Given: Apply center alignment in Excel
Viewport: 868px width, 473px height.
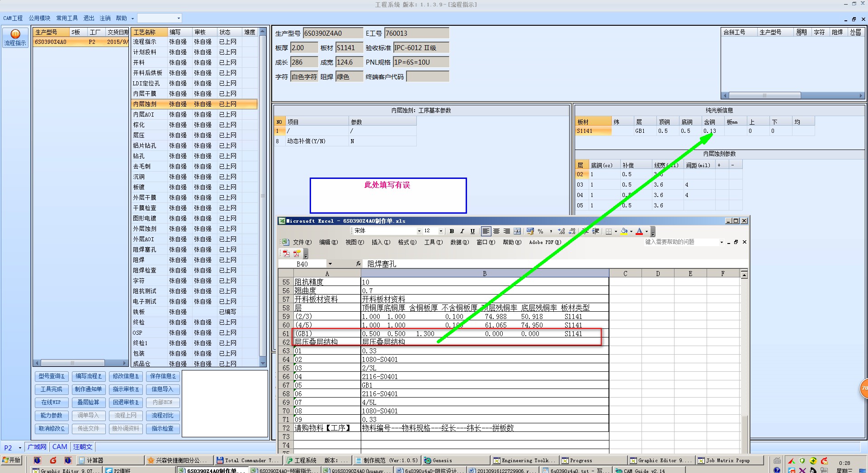Looking at the screenshot, I should click(496, 231).
